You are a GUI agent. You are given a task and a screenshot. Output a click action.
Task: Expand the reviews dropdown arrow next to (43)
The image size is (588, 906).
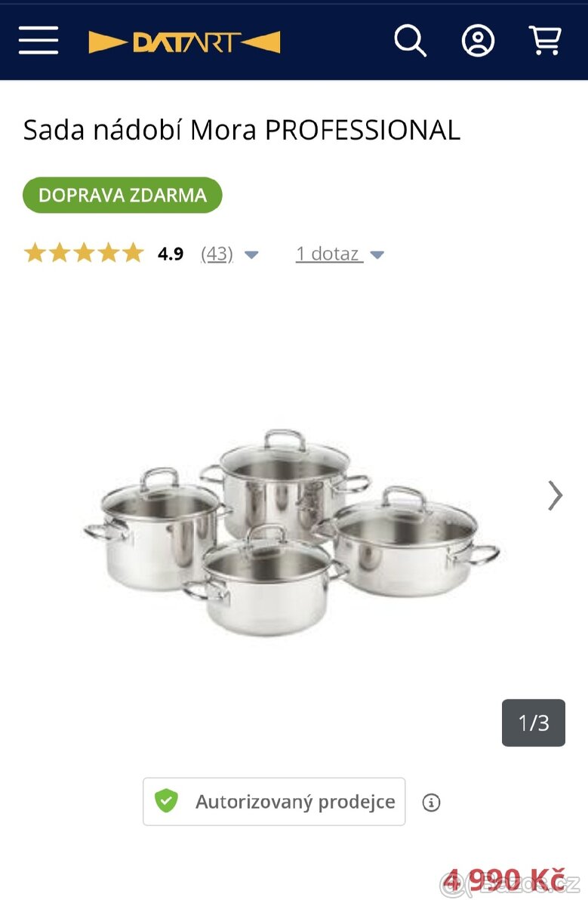tap(252, 255)
